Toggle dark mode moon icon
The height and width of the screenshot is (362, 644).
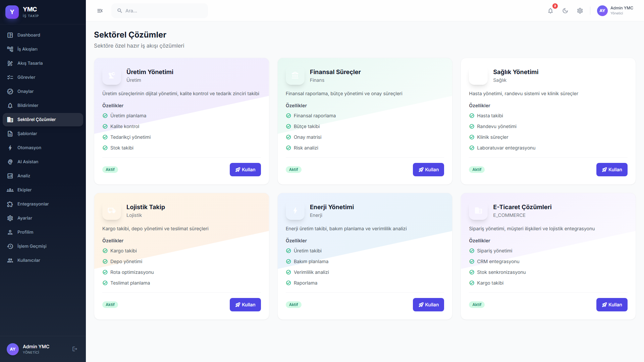[565, 11]
